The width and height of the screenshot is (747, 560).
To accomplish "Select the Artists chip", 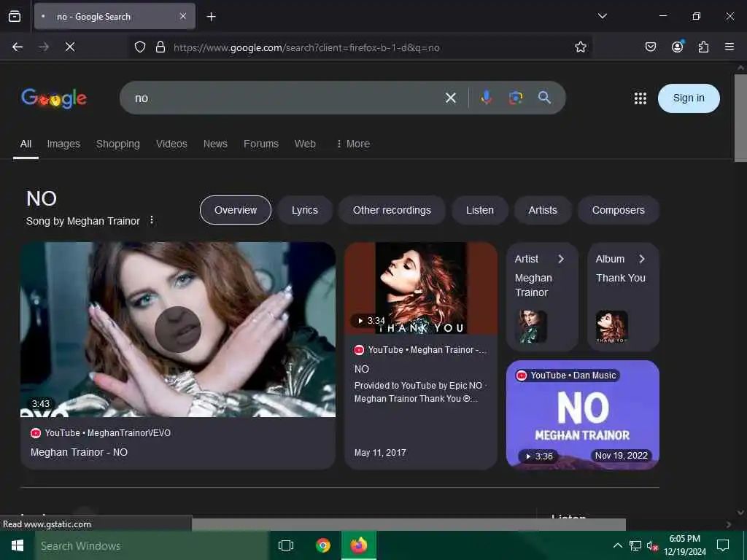I will (x=543, y=210).
